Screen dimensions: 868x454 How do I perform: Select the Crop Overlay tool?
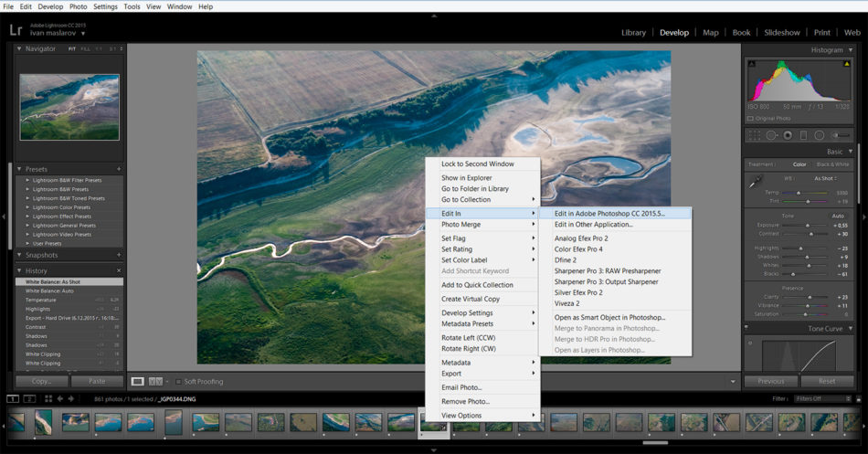(754, 135)
